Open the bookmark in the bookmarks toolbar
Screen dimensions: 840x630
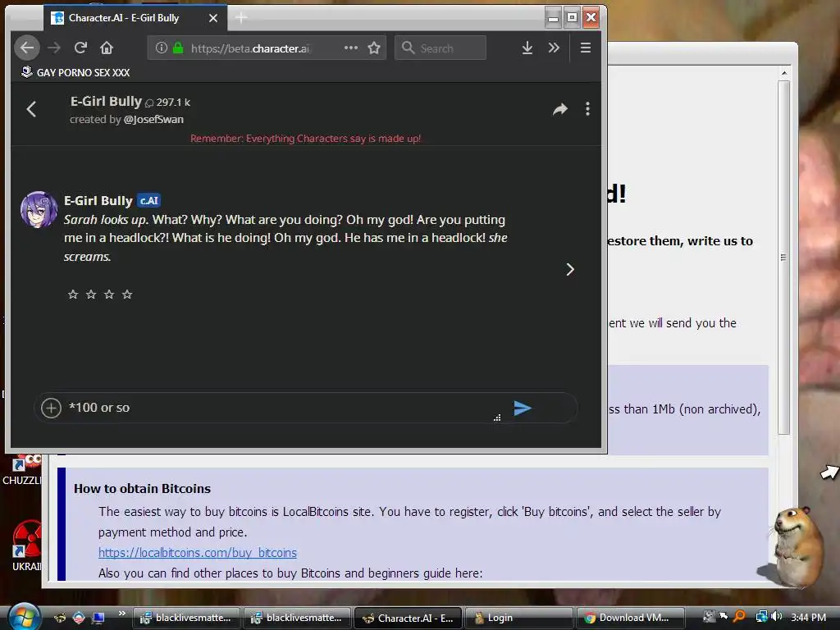coord(75,72)
